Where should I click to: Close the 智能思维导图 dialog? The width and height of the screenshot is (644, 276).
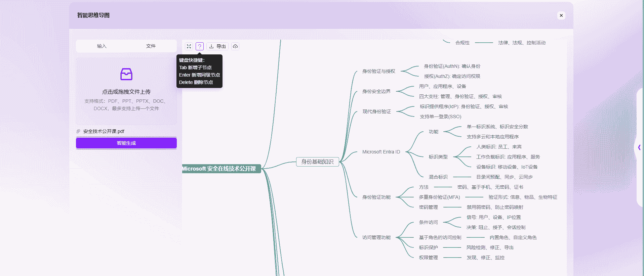[561, 15]
